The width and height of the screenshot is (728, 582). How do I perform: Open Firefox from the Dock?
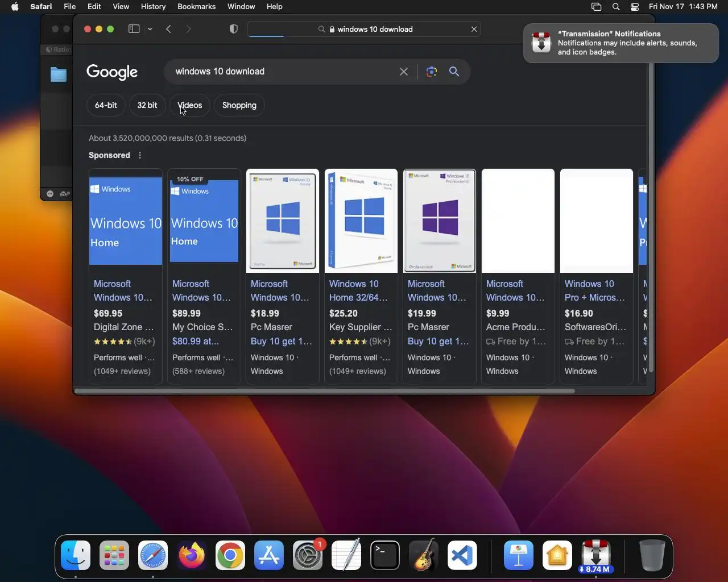click(x=192, y=555)
